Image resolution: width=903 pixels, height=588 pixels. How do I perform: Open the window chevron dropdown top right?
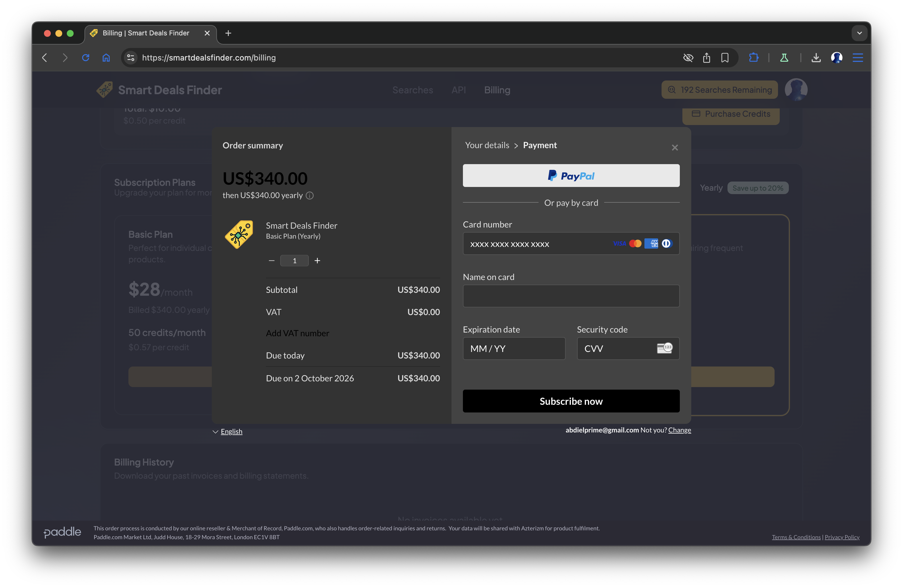[859, 33]
